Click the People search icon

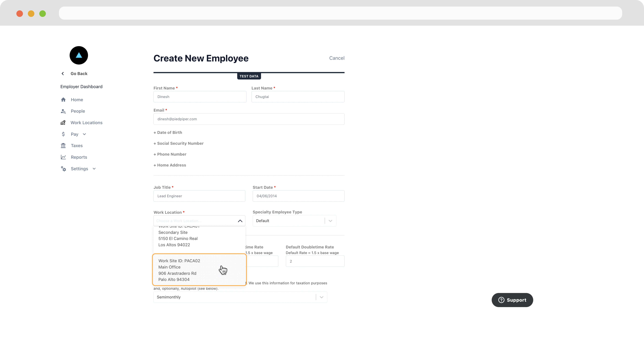click(x=63, y=111)
